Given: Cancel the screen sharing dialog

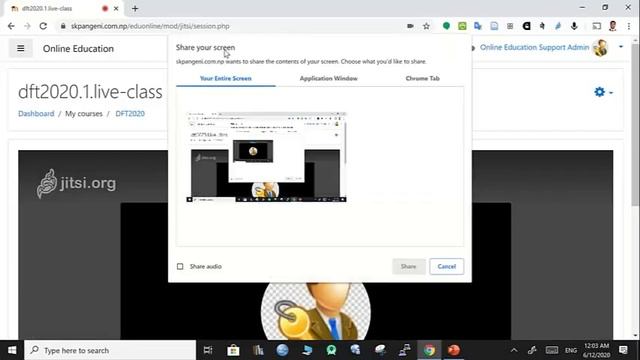Looking at the screenshot, I should [x=447, y=267].
